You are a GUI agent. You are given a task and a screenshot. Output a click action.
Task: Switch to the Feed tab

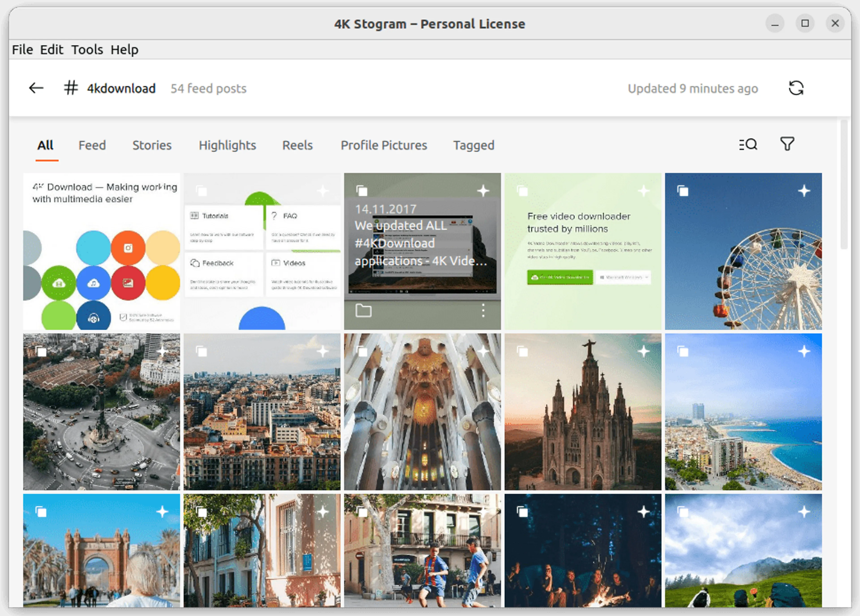tap(92, 145)
